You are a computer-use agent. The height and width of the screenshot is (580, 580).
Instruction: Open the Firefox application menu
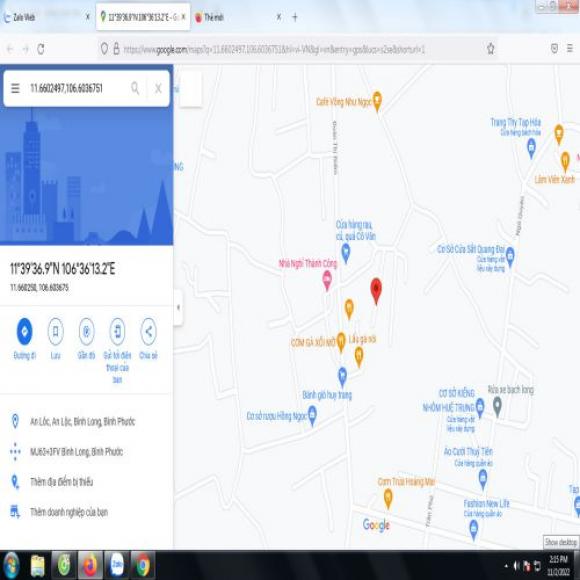(x=570, y=48)
